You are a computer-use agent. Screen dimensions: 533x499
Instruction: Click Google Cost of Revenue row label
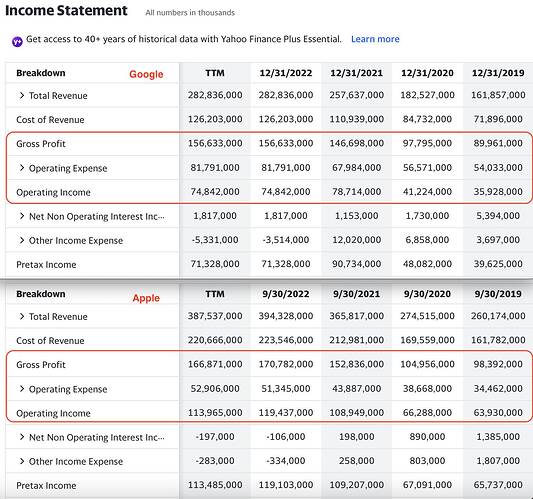tap(50, 120)
